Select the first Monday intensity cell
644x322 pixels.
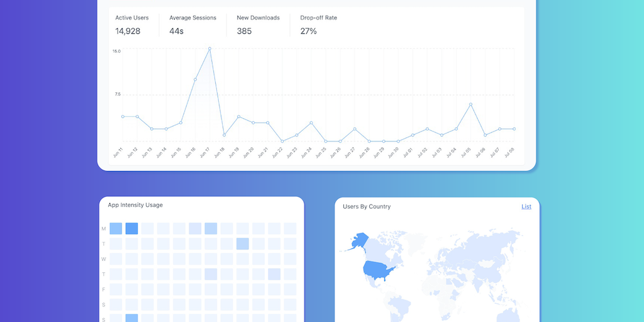pos(116,228)
